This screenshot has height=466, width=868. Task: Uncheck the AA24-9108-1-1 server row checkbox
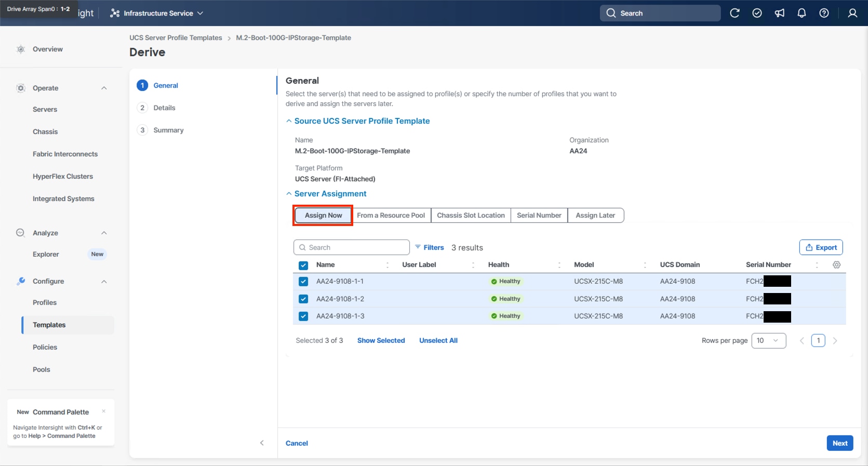(x=303, y=282)
